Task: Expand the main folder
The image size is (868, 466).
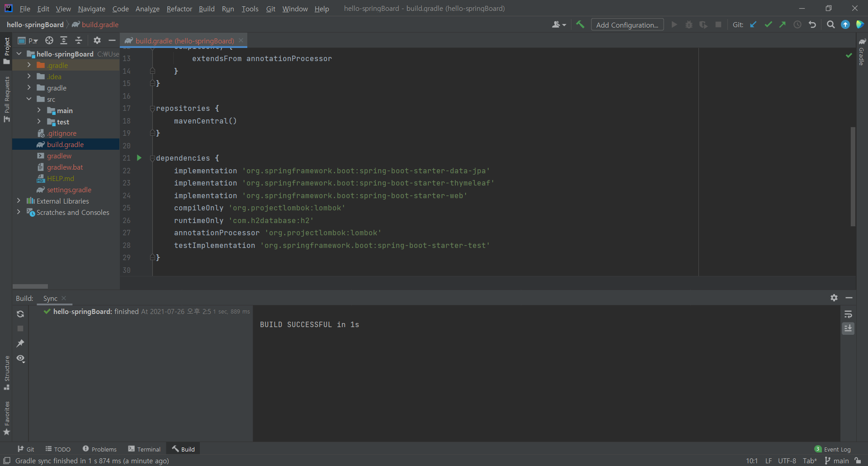Action: (39, 110)
